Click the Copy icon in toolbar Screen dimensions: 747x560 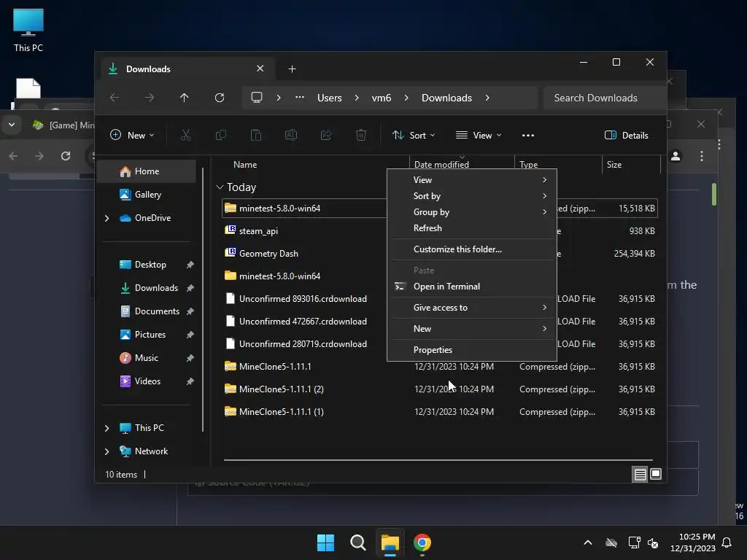point(221,135)
